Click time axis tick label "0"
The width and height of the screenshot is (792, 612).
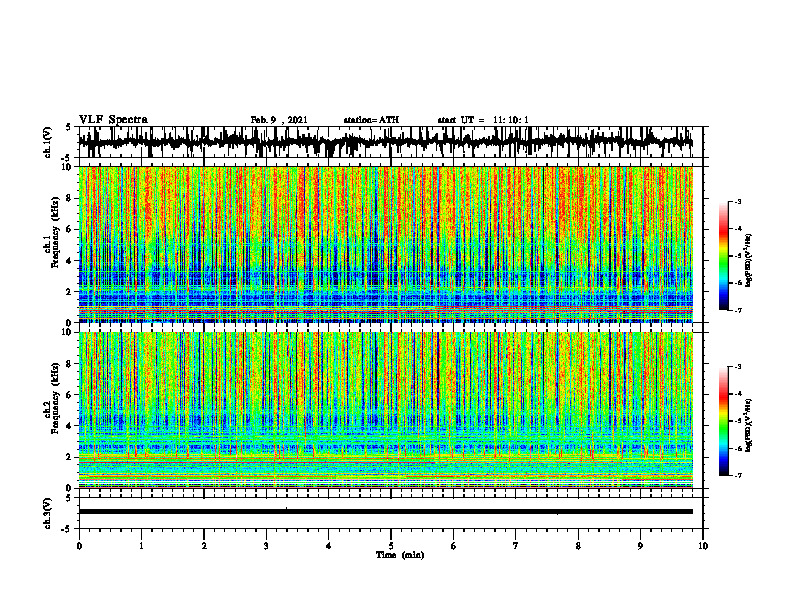click(79, 546)
